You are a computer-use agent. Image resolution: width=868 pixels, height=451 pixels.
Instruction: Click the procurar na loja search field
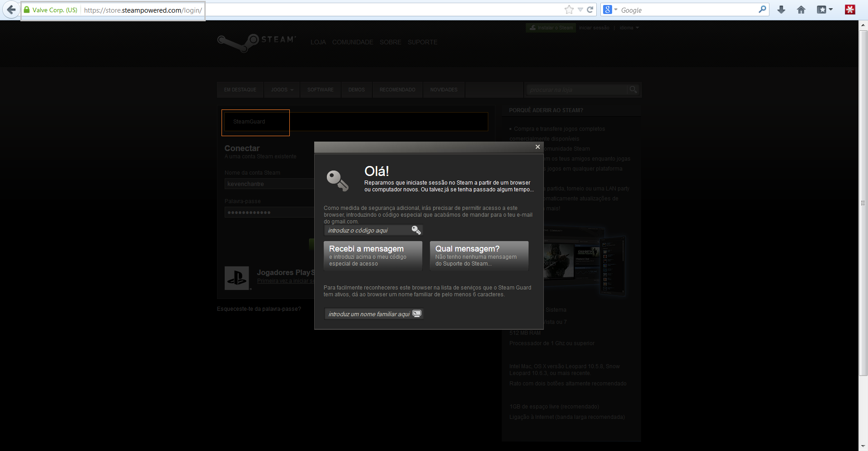(x=577, y=90)
